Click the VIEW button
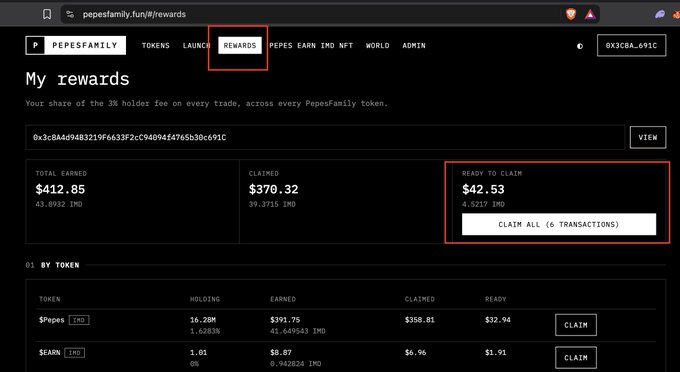Viewport: 680px width, 372px height. [x=648, y=137]
